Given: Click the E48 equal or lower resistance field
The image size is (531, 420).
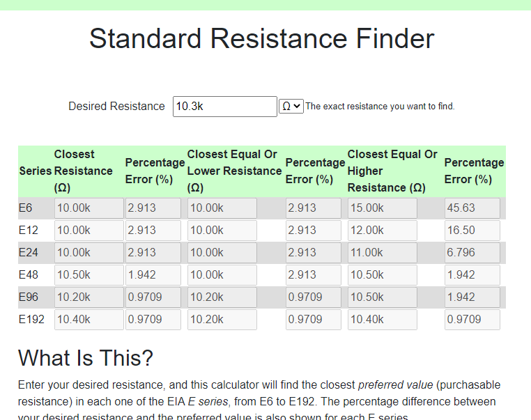Looking at the screenshot, I should (222, 275).
